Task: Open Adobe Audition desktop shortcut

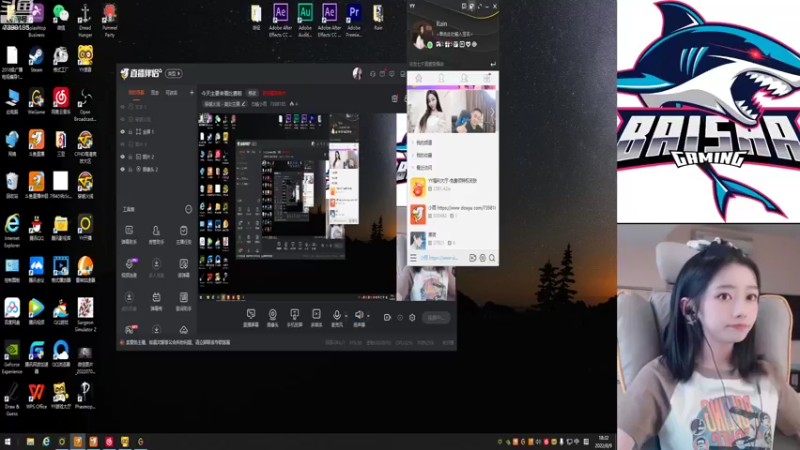Action: [x=305, y=20]
